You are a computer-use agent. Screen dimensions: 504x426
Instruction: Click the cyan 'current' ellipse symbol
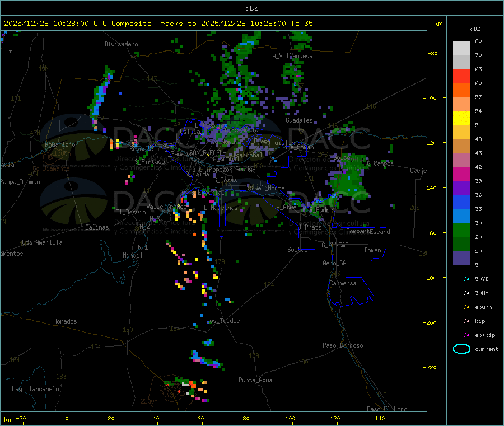[461, 349]
